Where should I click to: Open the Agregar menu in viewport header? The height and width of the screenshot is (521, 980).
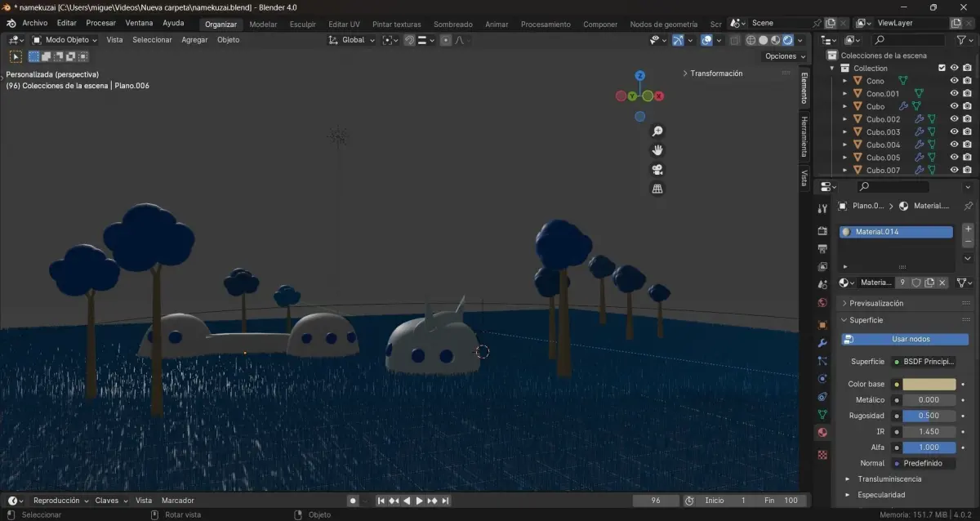(x=194, y=40)
